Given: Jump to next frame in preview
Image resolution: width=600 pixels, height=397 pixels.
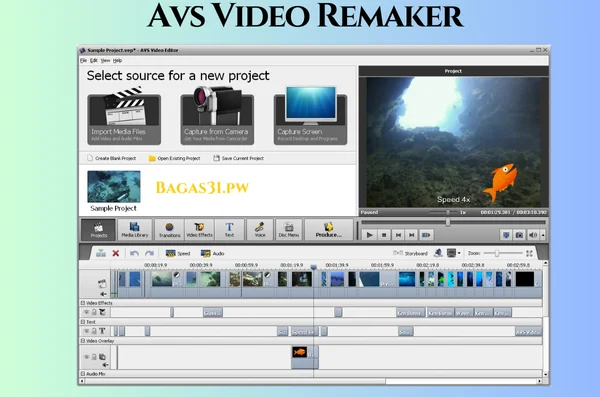Looking at the screenshot, I should point(412,235).
